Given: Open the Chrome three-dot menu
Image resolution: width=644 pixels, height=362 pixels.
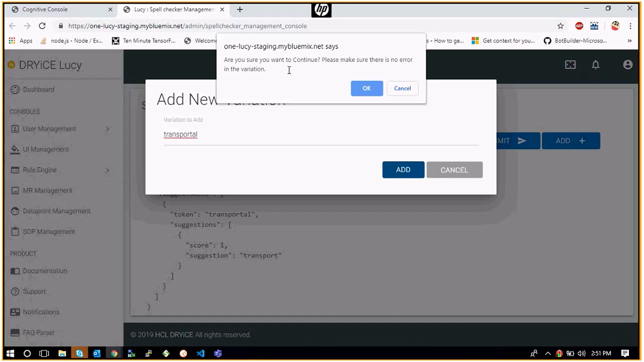Looking at the screenshot, I should 630,26.
